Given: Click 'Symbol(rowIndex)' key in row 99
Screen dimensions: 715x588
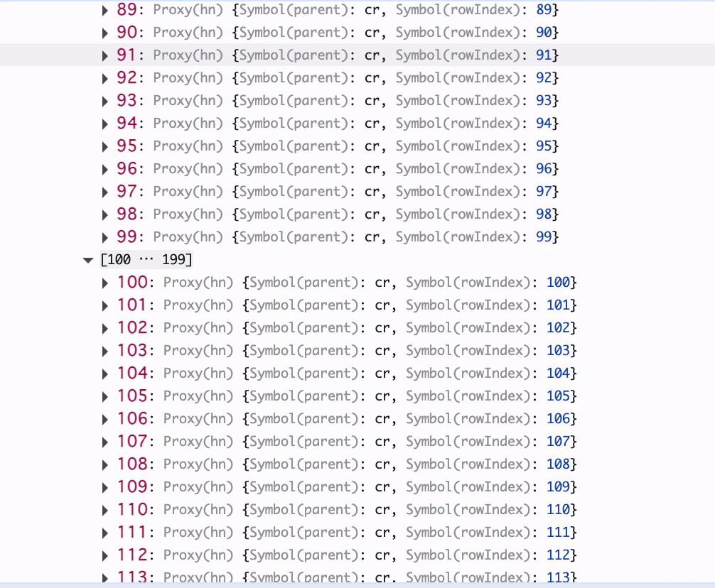Looking at the screenshot, I should tap(458, 237).
